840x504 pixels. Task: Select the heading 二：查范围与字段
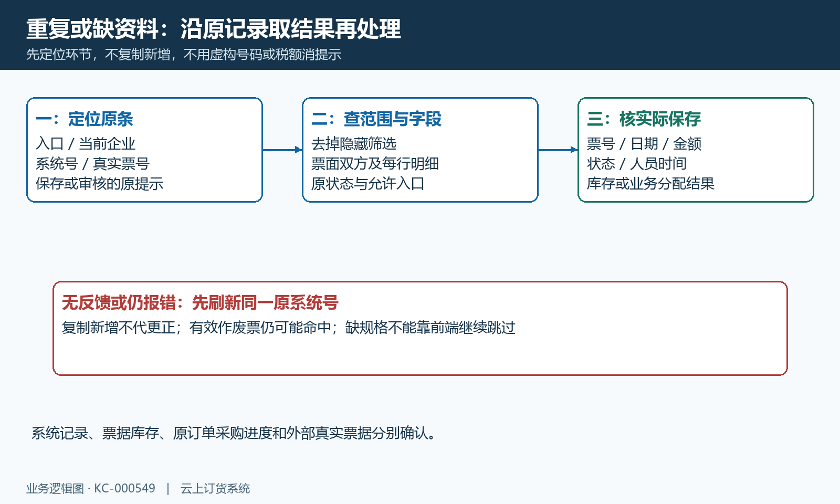click(x=376, y=119)
